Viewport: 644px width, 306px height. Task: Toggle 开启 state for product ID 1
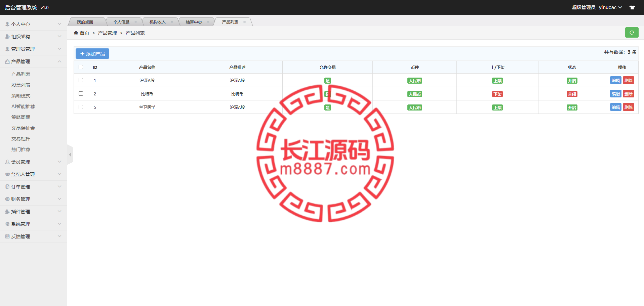click(572, 81)
